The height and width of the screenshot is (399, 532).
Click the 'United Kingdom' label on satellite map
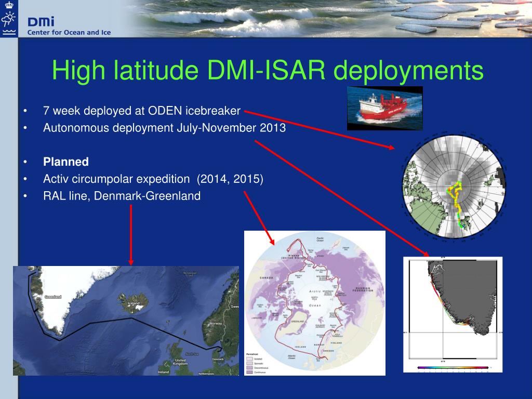[180, 362]
